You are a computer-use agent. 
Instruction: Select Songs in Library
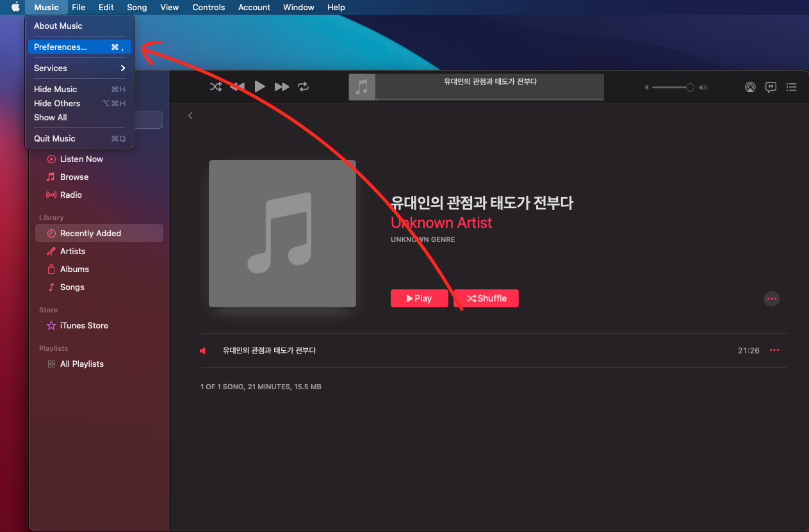[x=99, y=287]
